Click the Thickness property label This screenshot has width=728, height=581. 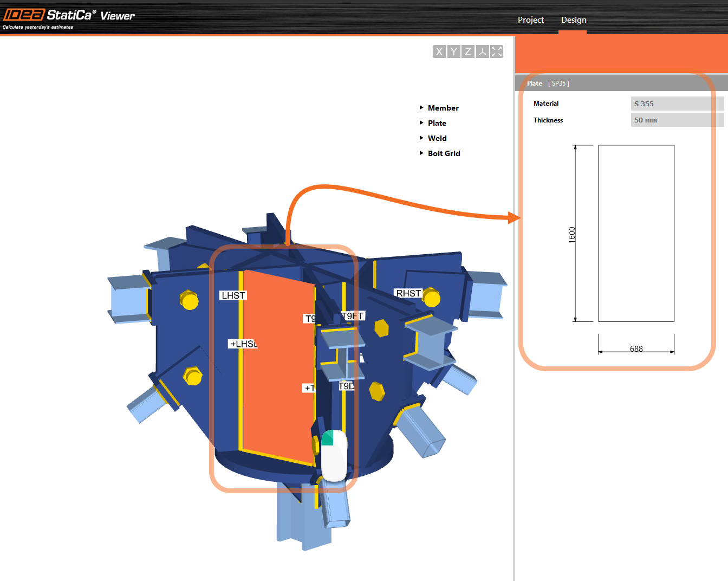click(x=548, y=120)
